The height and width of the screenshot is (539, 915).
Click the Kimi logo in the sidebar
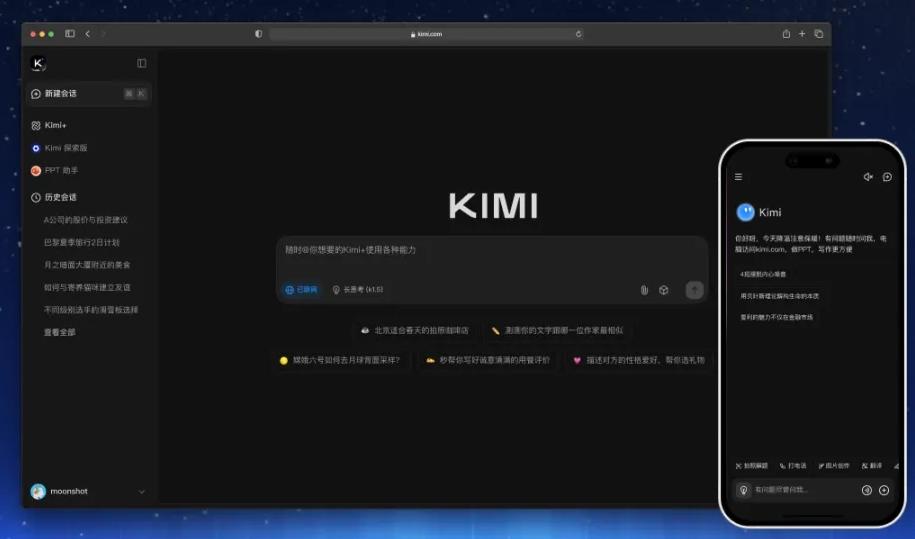(x=39, y=63)
